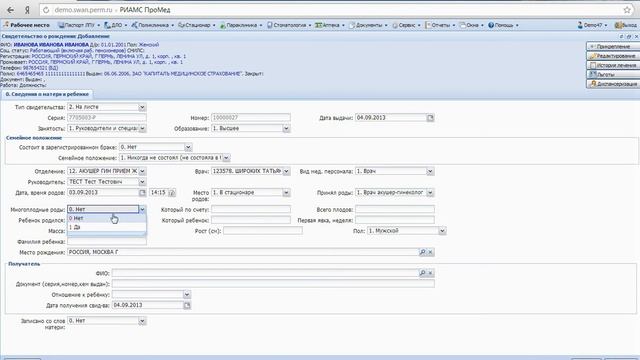Expand Записано со слов матери dropdown

(142, 321)
